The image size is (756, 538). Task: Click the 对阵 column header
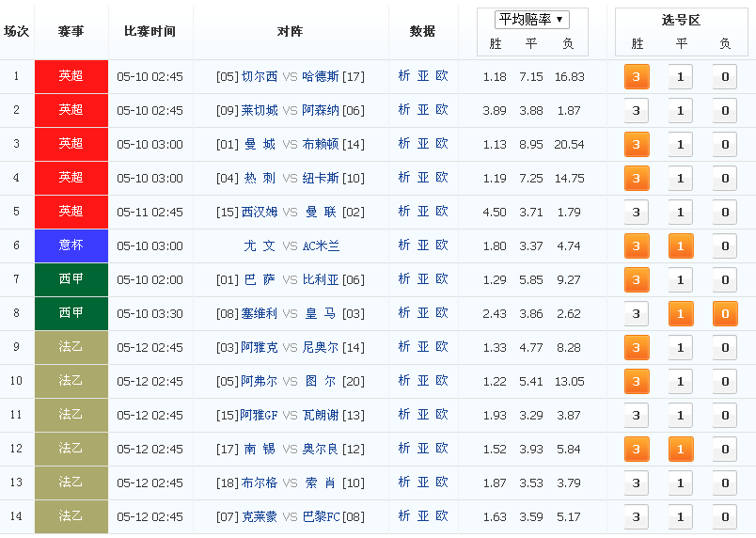(x=291, y=31)
